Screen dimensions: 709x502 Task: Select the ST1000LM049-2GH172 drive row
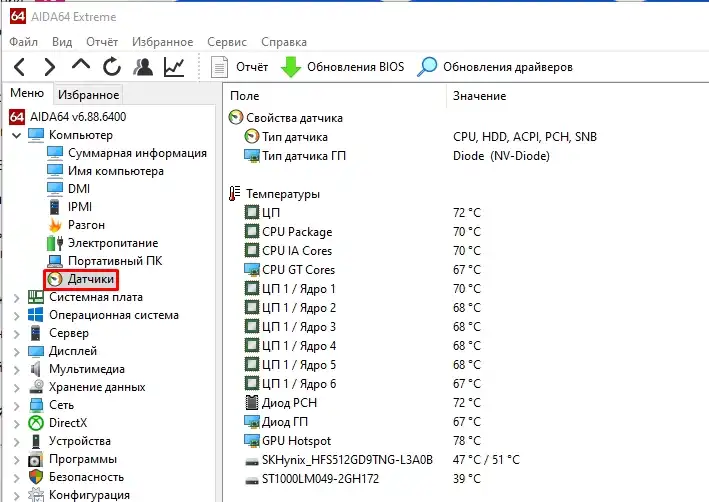(321, 478)
